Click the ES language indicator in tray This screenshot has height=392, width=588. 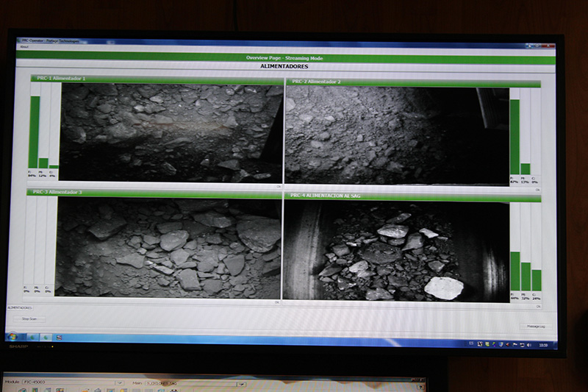pyautogui.click(x=471, y=343)
